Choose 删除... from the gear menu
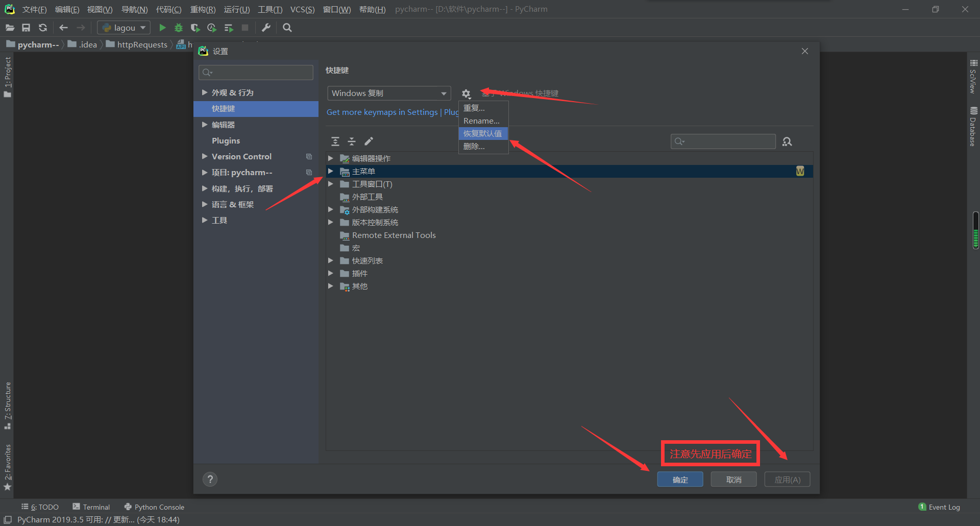The image size is (980, 526). (483, 146)
